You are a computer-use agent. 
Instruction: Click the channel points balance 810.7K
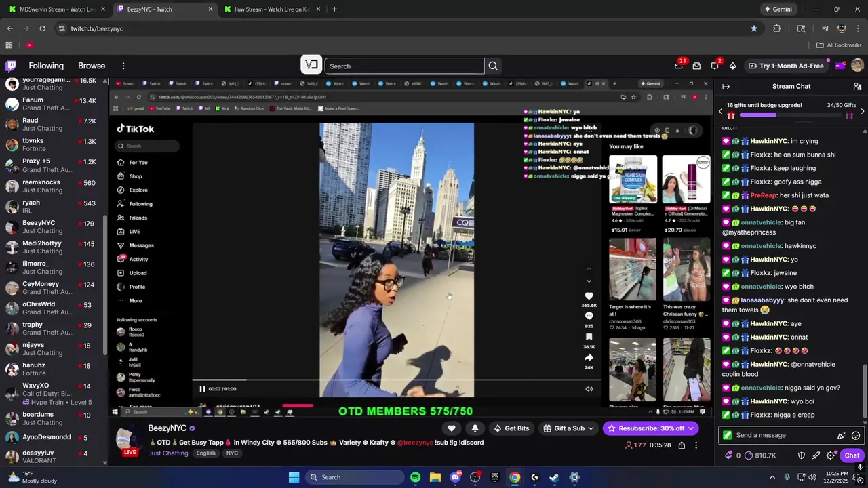coord(760,455)
